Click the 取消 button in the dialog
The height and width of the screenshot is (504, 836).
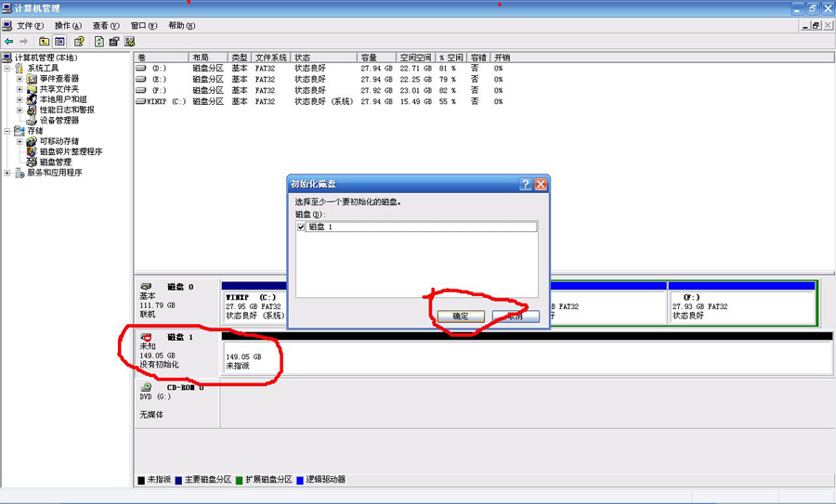(x=516, y=317)
